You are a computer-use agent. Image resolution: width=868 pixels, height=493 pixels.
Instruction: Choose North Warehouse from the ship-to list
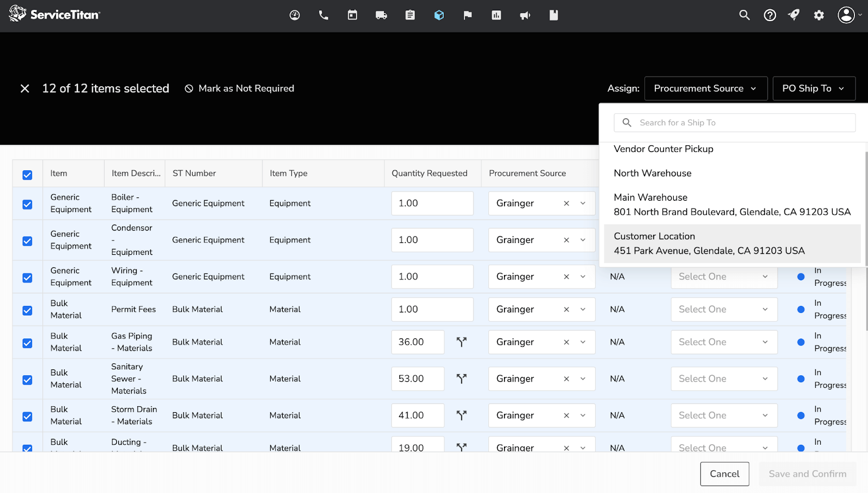point(652,172)
